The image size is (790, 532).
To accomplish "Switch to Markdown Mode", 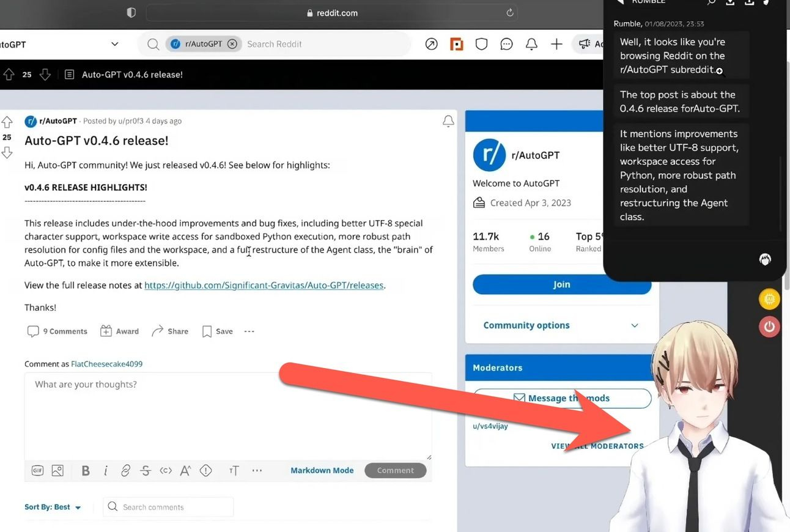I will tap(322, 470).
